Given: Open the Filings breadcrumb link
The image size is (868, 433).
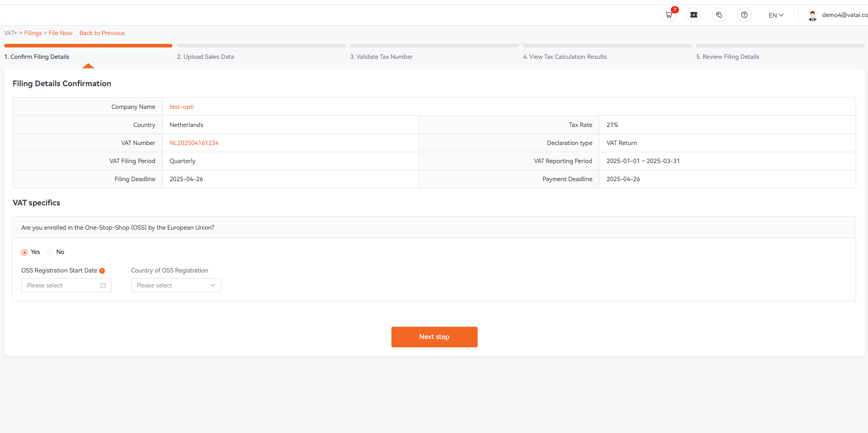Looking at the screenshot, I should tap(33, 33).
